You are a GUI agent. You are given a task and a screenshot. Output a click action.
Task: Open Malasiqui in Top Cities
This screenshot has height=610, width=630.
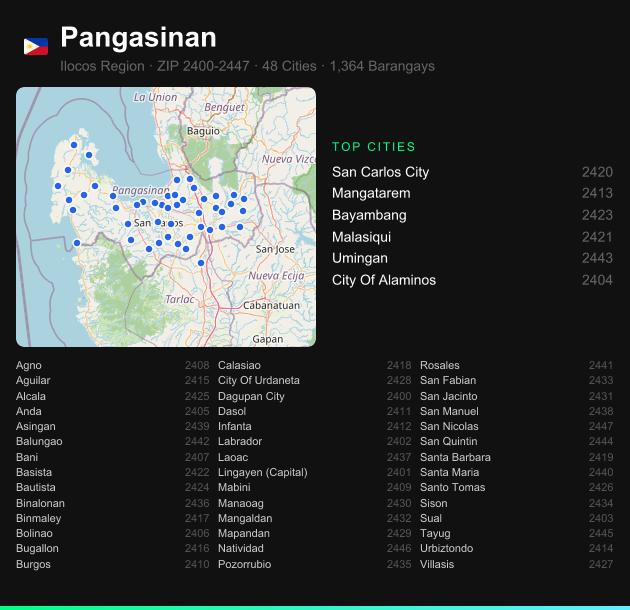point(472,237)
